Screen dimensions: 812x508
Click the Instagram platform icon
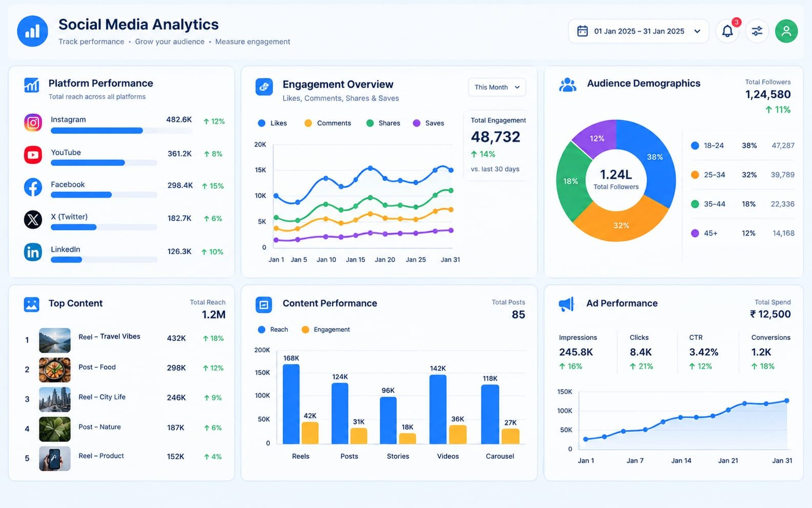33,123
